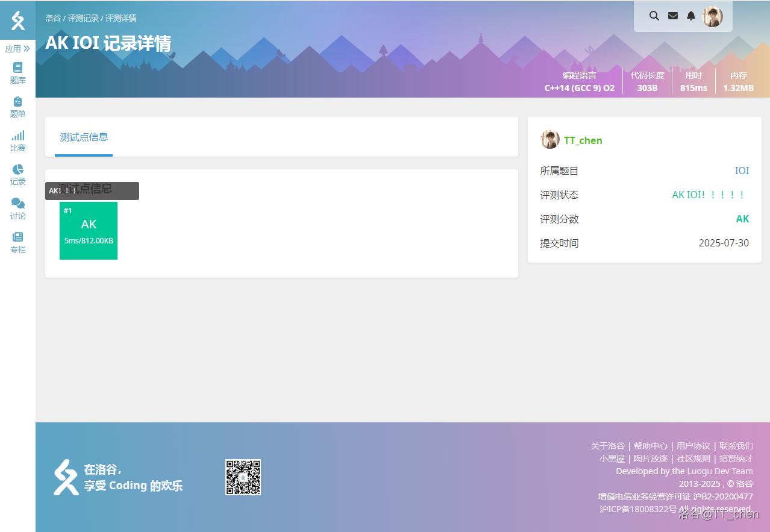
Task: Go to 评测记录 breadcrumb link
Action: coord(83,18)
